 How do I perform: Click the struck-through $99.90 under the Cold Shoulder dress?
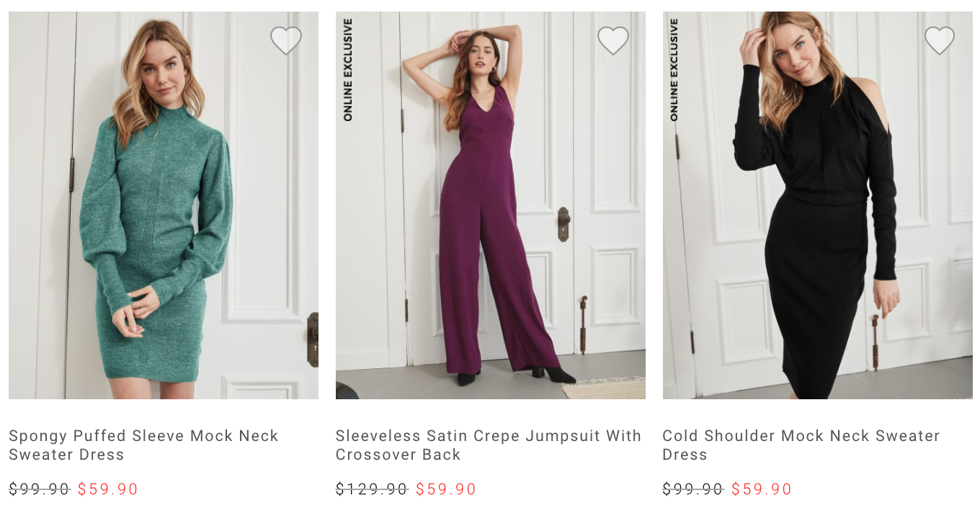pos(692,489)
